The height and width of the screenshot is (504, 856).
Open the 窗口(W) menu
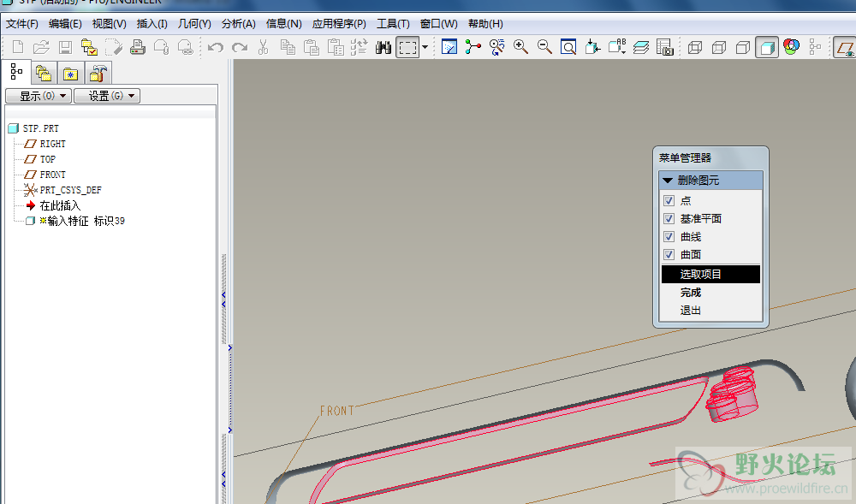(439, 24)
